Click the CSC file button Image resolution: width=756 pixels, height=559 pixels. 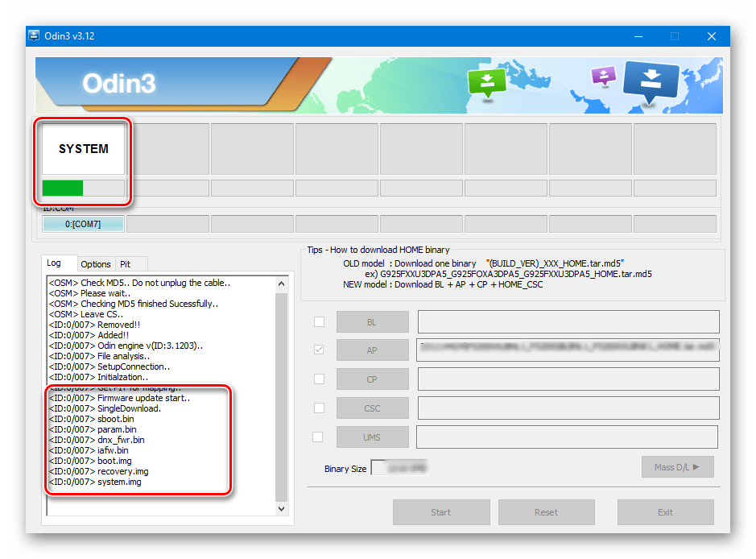click(x=372, y=408)
